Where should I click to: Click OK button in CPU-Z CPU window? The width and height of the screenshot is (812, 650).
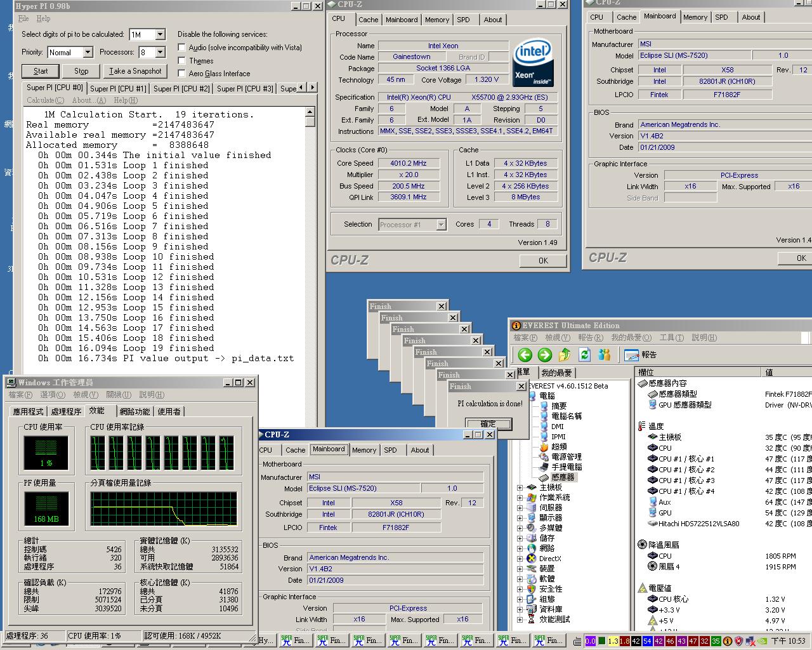click(x=544, y=260)
